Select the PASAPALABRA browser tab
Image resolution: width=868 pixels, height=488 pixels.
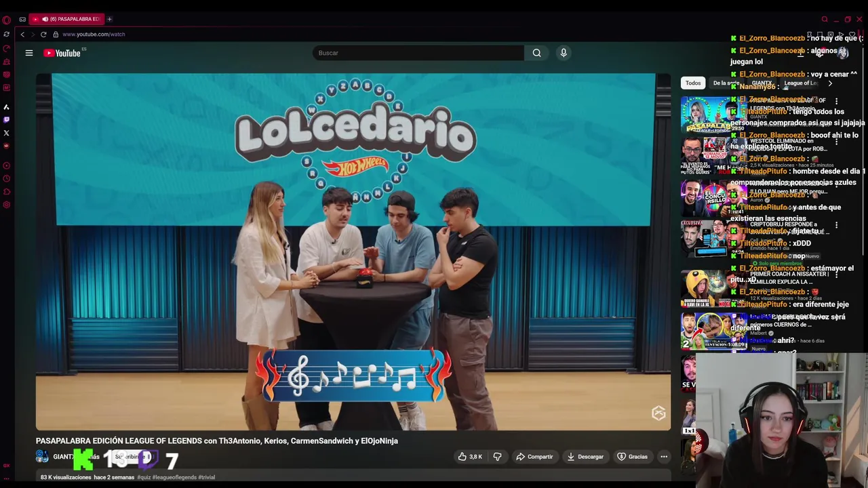(x=66, y=19)
